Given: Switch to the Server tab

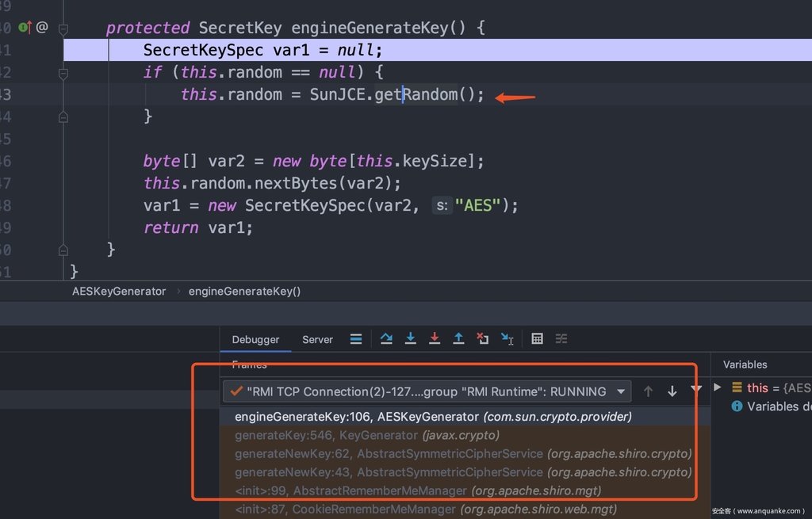Looking at the screenshot, I should click(317, 339).
